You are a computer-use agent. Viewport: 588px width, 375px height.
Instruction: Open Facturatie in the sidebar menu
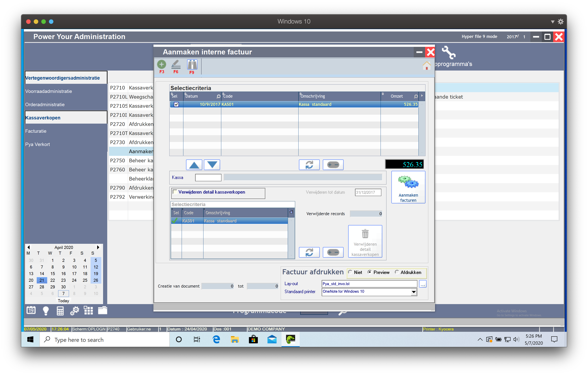pos(36,131)
